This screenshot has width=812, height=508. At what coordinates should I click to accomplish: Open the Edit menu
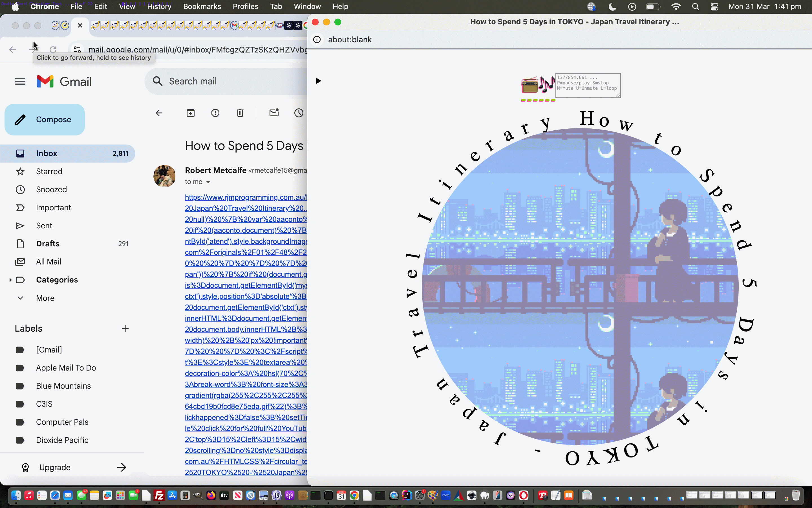coord(100,6)
